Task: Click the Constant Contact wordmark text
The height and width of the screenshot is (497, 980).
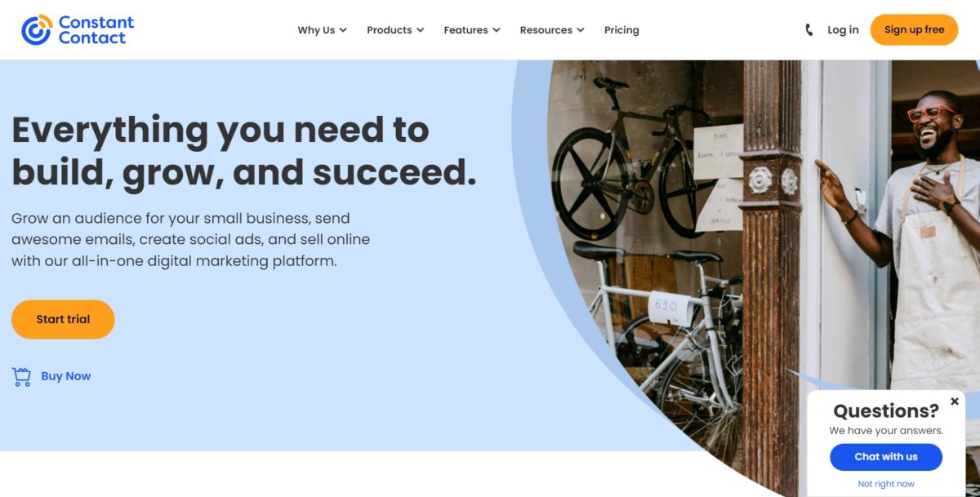Action: (96, 30)
